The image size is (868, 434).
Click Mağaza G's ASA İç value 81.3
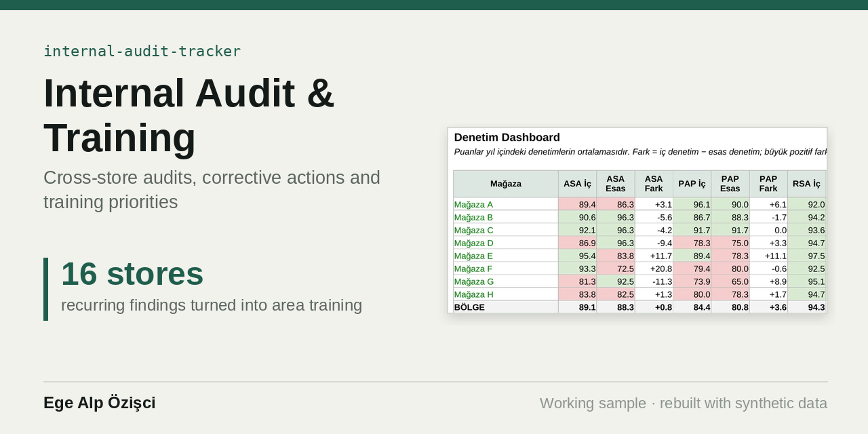[578, 282]
